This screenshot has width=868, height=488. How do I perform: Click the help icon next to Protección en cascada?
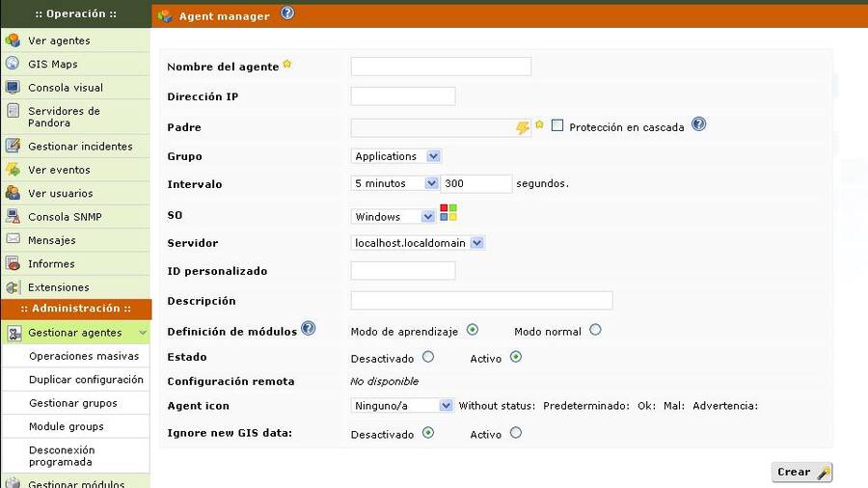click(699, 125)
